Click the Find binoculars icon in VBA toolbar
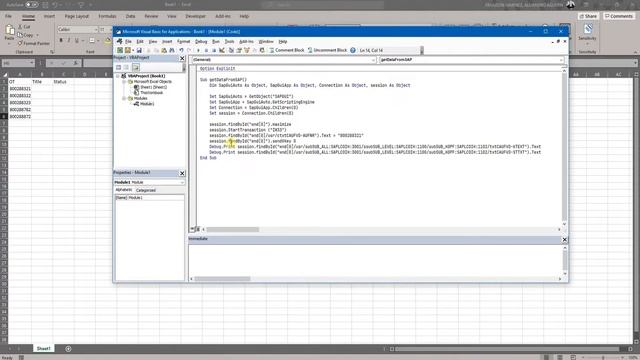 pyautogui.click(x=172, y=50)
